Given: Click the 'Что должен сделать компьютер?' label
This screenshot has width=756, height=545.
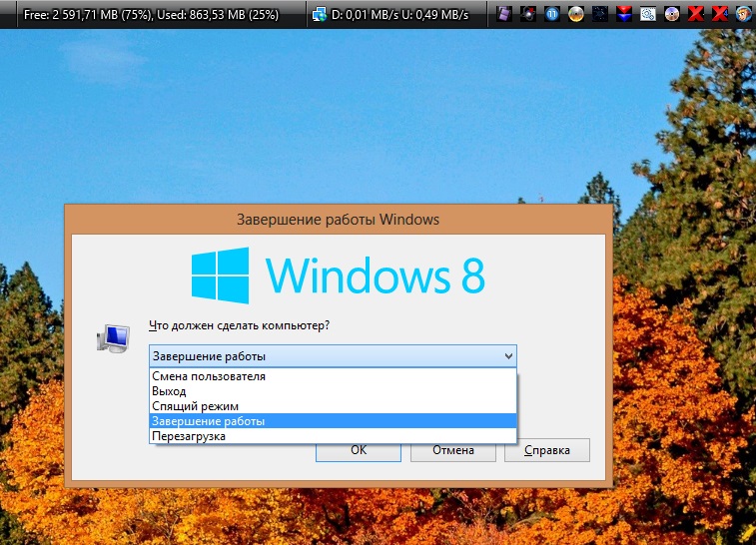Looking at the screenshot, I should (239, 325).
